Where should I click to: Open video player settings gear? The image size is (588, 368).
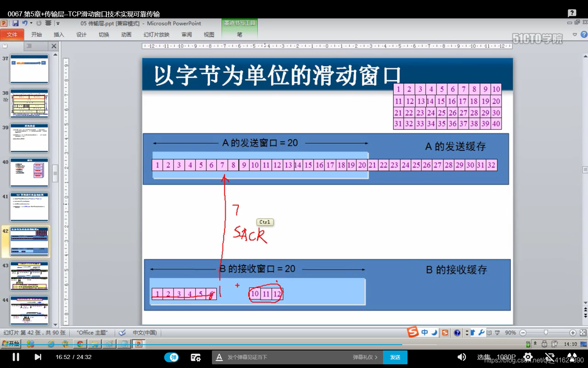pyautogui.click(x=528, y=357)
